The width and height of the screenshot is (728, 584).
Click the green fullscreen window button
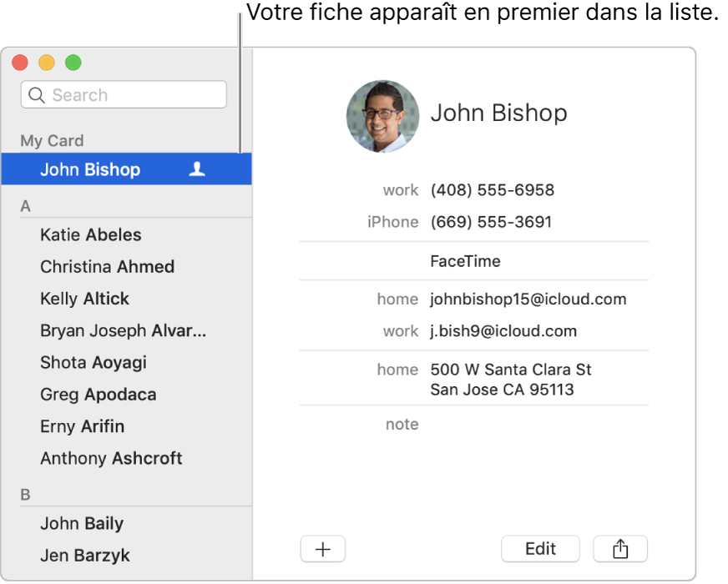[x=73, y=63]
